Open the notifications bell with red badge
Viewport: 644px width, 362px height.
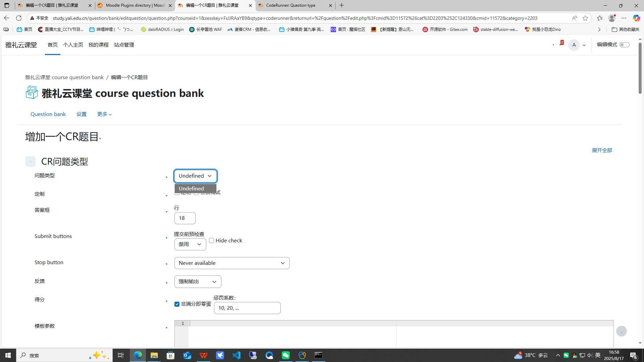(x=560, y=44)
